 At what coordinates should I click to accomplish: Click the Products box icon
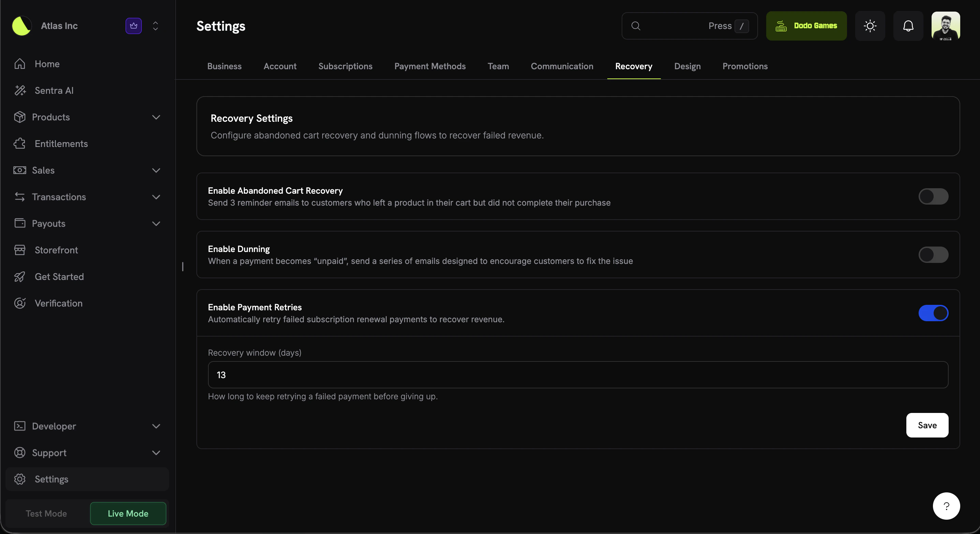(x=20, y=117)
